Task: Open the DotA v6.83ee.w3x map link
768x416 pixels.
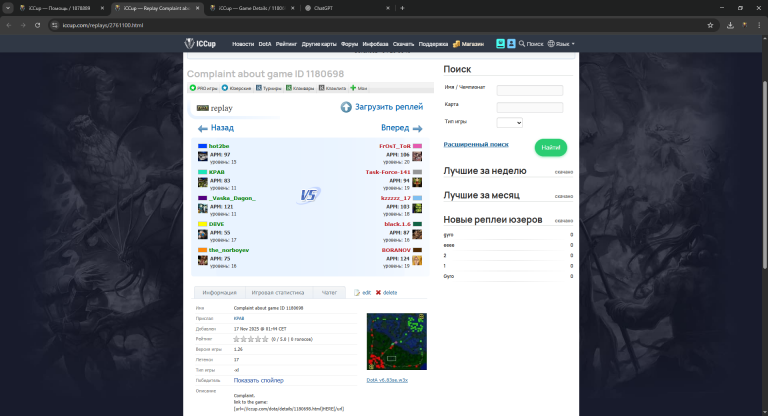Action: [x=387, y=380]
